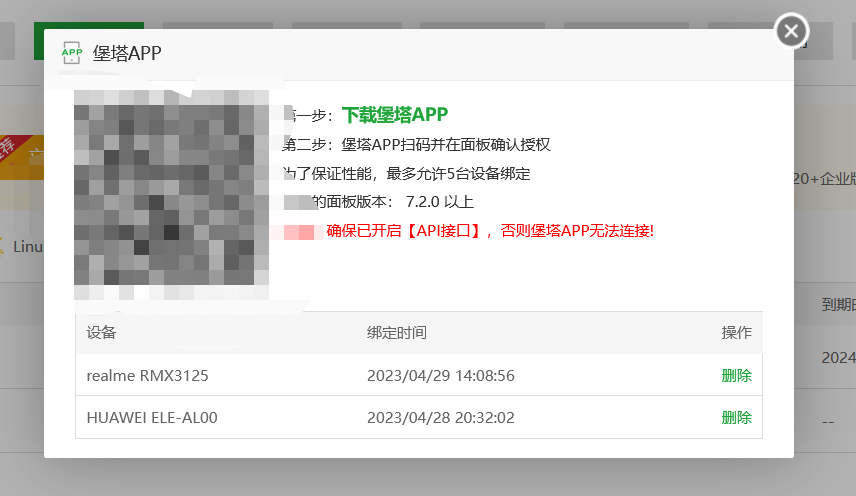Click the 设备 column header
The height and width of the screenshot is (496, 856).
[101, 332]
